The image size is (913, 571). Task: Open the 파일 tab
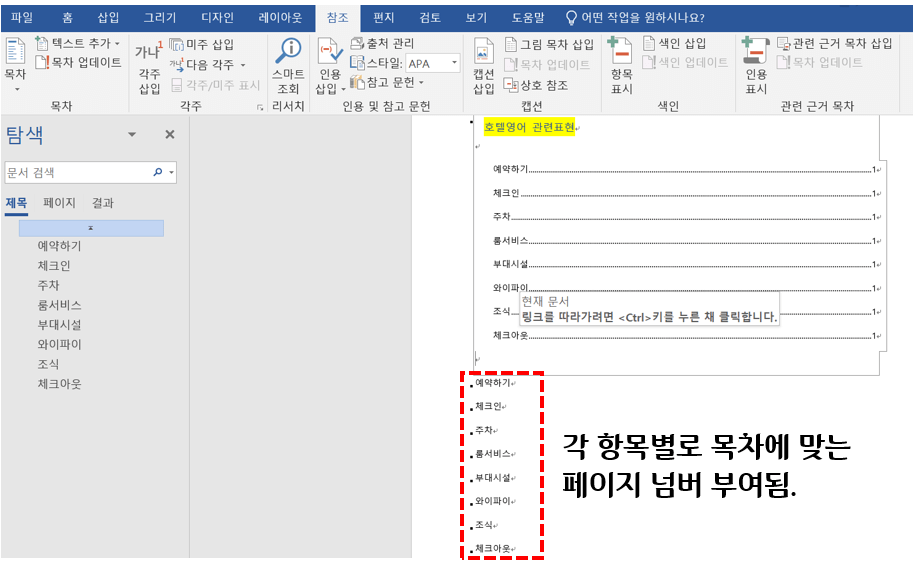tap(22, 17)
